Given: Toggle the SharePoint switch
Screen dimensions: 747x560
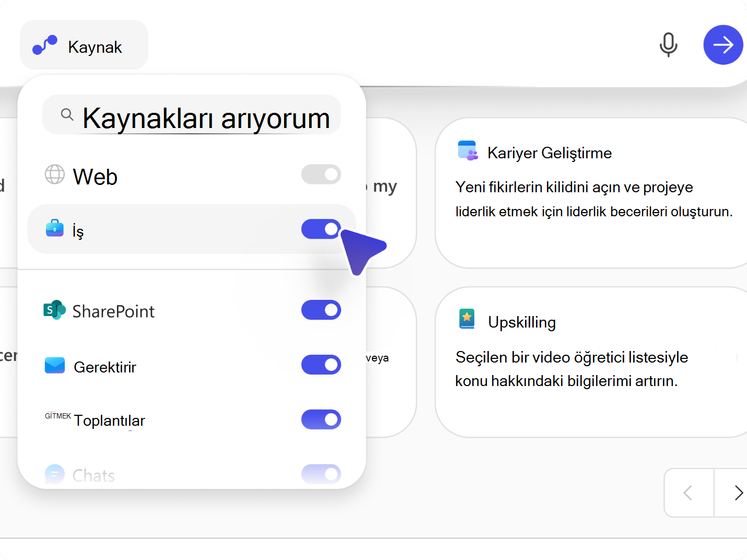Looking at the screenshot, I should point(321,310).
